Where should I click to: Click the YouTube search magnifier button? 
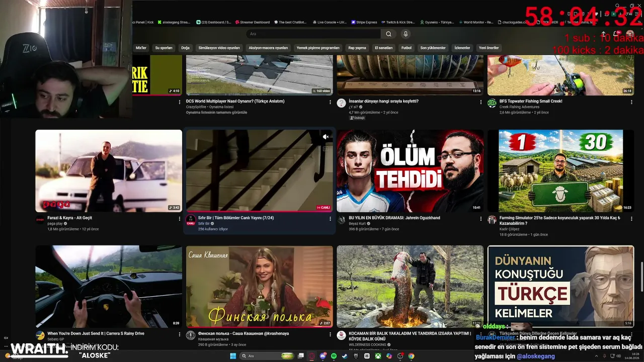(x=388, y=34)
